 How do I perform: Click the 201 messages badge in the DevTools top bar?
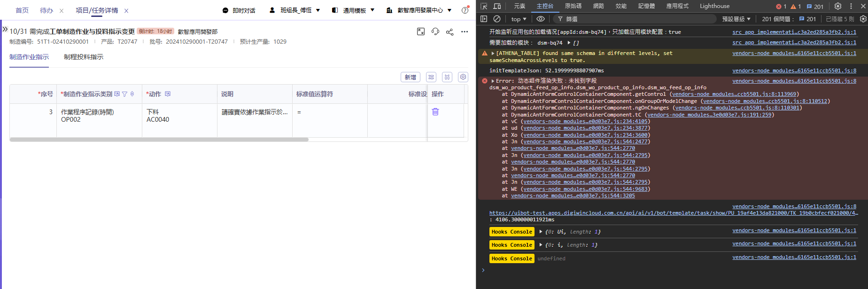815,7
